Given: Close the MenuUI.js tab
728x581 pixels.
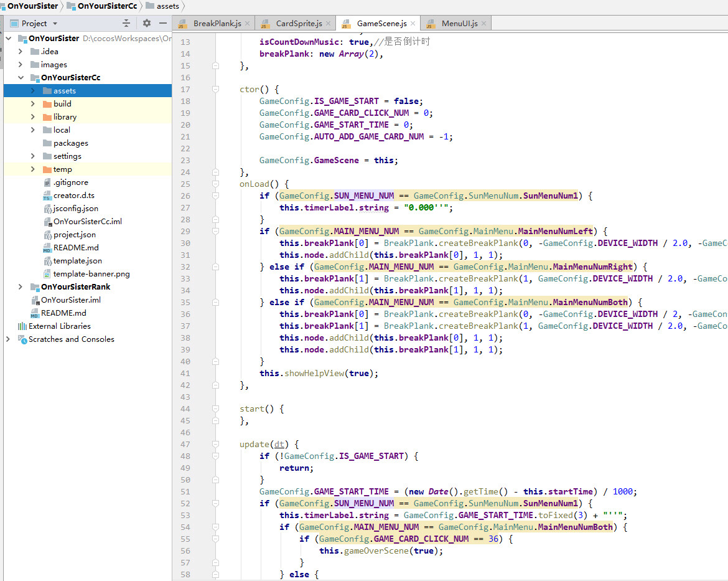Looking at the screenshot, I should click(483, 24).
